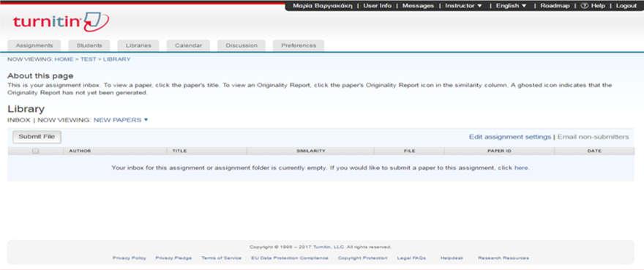This screenshot has height=270, width=644.
Task: Select the Calendar tab
Action: coord(188,45)
